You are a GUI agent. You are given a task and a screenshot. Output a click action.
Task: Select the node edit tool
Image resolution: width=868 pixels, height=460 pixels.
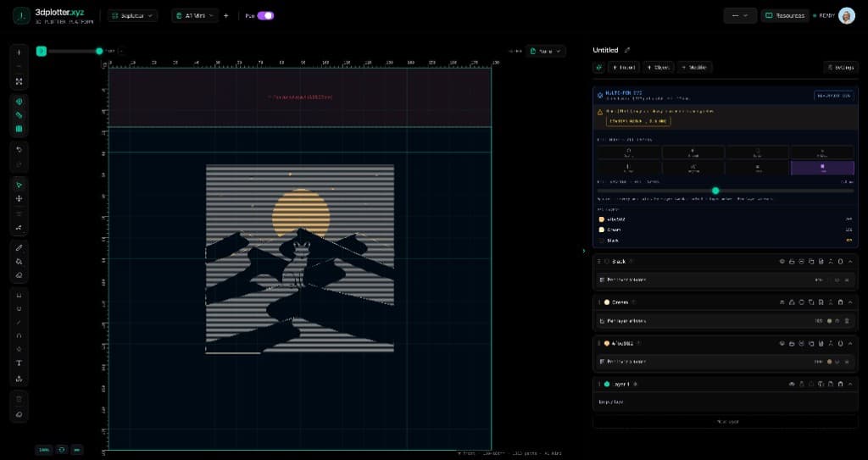pos(19,228)
